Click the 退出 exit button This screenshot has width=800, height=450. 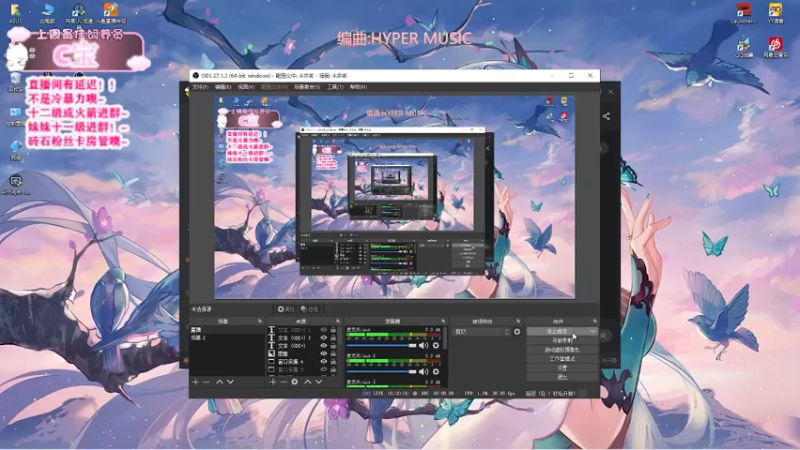tap(562, 377)
